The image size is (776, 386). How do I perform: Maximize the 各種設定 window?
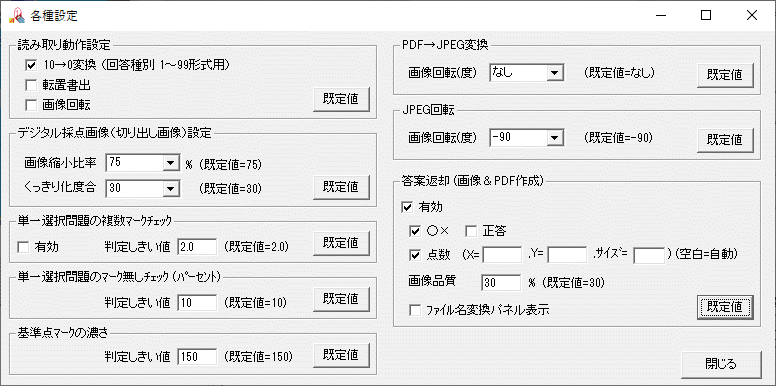[x=706, y=15]
